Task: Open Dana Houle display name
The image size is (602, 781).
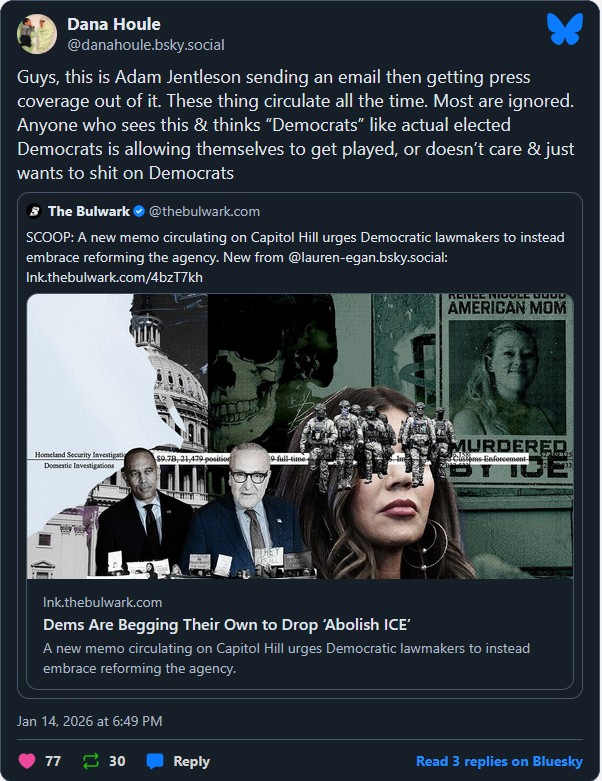Action: (114, 24)
